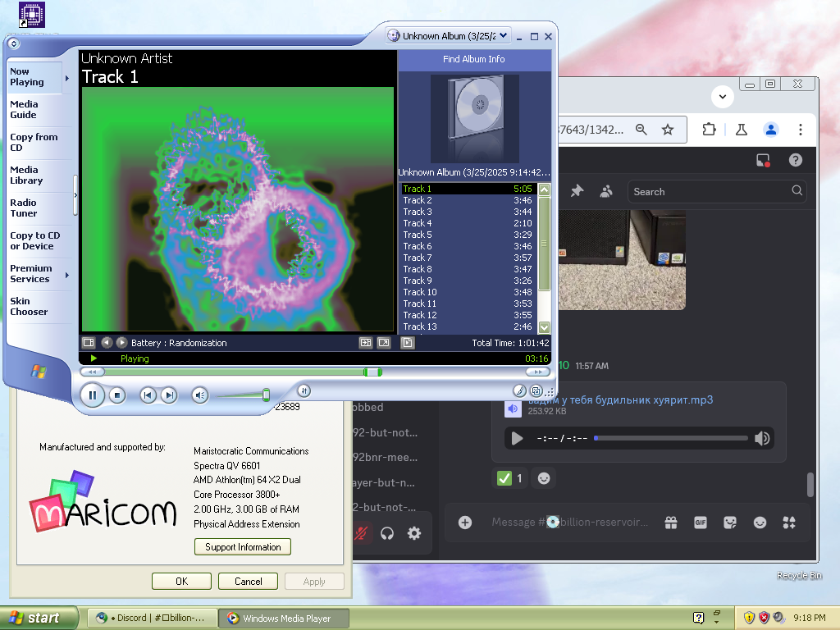Skip to the next track
840x630 pixels.
point(169,395)
